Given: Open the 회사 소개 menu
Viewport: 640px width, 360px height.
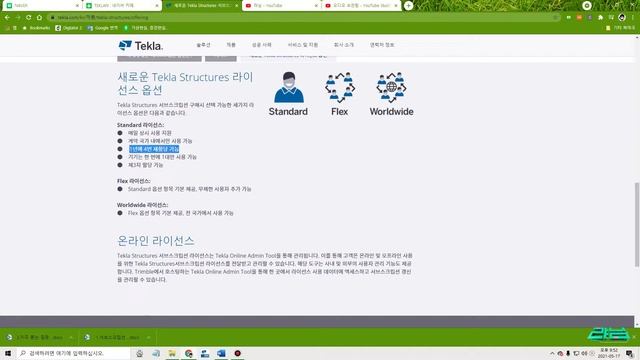Looking at the screenshot, I should tap(344, 45).
